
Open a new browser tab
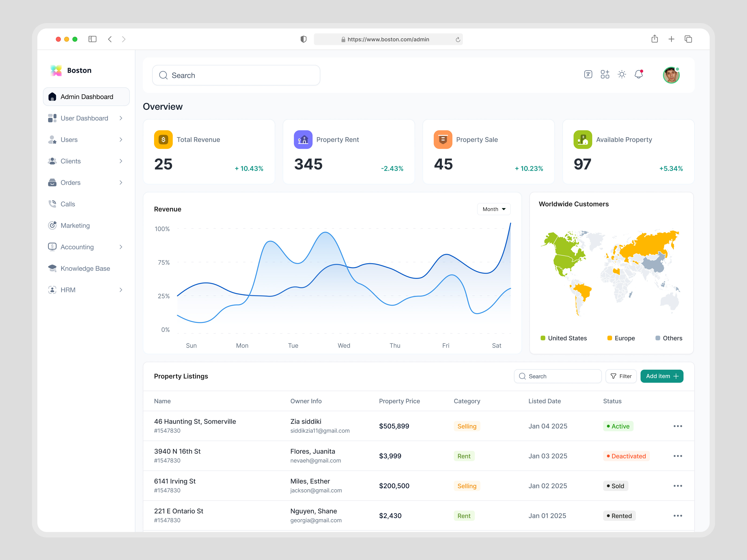click(x=671, y=39)
